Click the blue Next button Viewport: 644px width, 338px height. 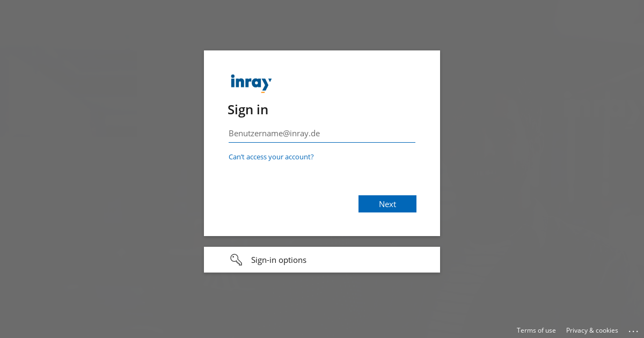click(387, 204)
